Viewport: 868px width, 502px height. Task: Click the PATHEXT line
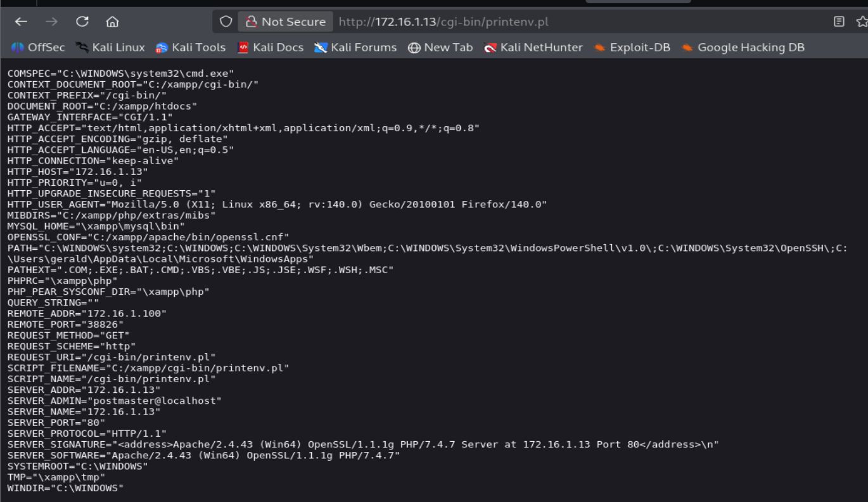pyautogui.click(x=201, y=269)
